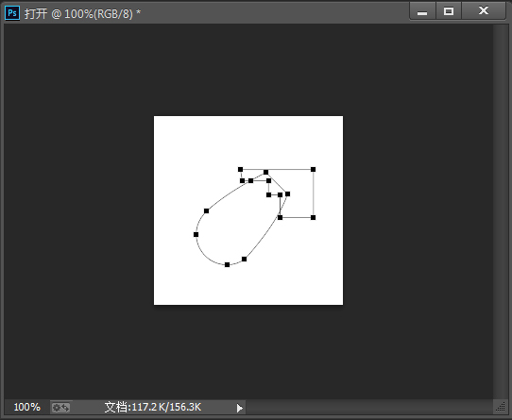Click the horizontal scrollbar track in status bar

369,408
